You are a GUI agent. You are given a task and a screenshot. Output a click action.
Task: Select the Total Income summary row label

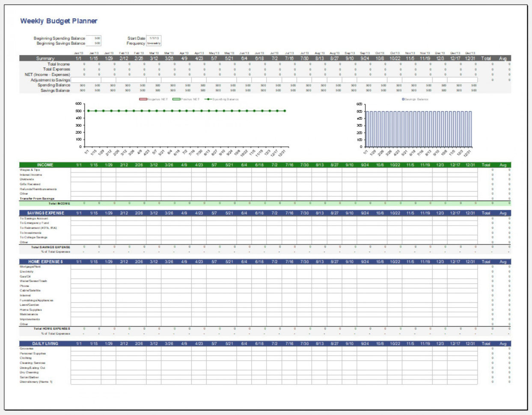pyautogui.click(x=59, y=64)
